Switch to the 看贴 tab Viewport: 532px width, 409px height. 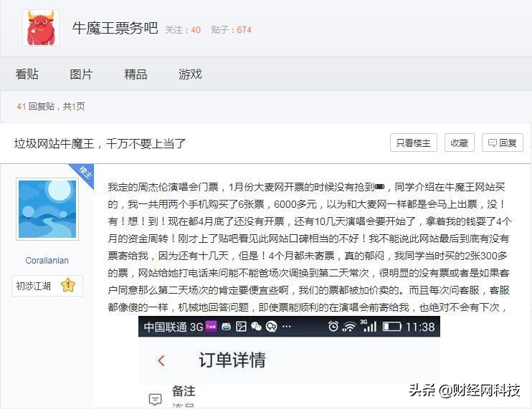click(27, 74)
